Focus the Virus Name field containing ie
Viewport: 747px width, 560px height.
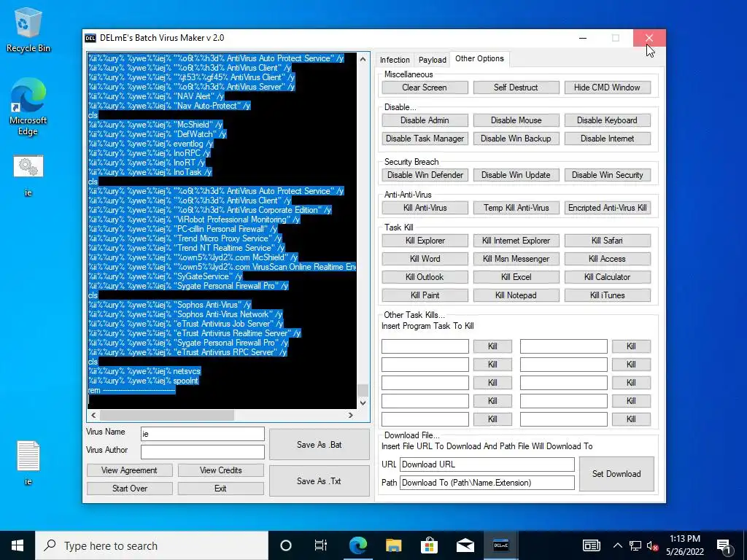(203, 434)
